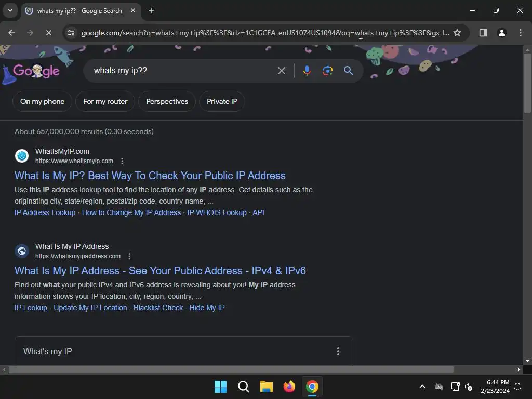Click the forward navigation arrow
Viewport: 532px width, 399px height.
(x=30, y=33)
